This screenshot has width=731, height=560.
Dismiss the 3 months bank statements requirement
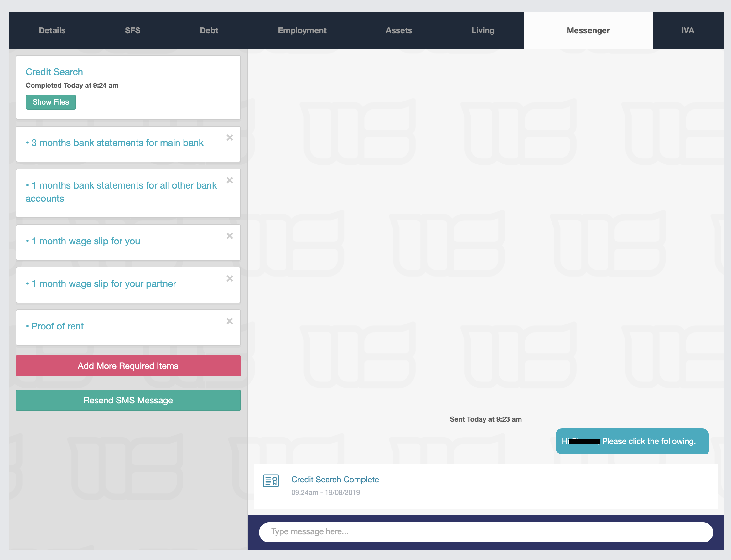tap(230, 138)
